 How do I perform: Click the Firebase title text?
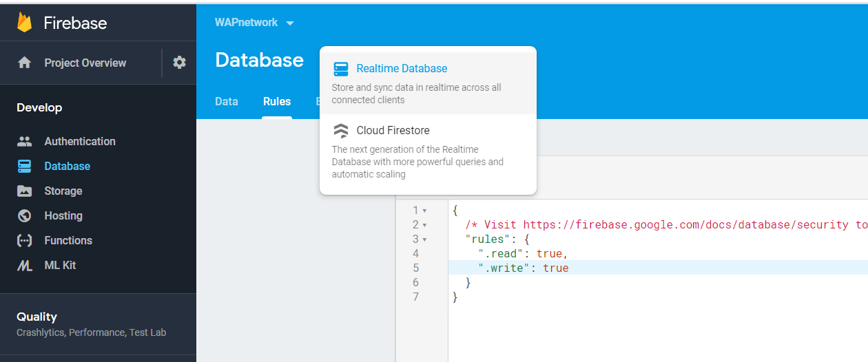75,23
